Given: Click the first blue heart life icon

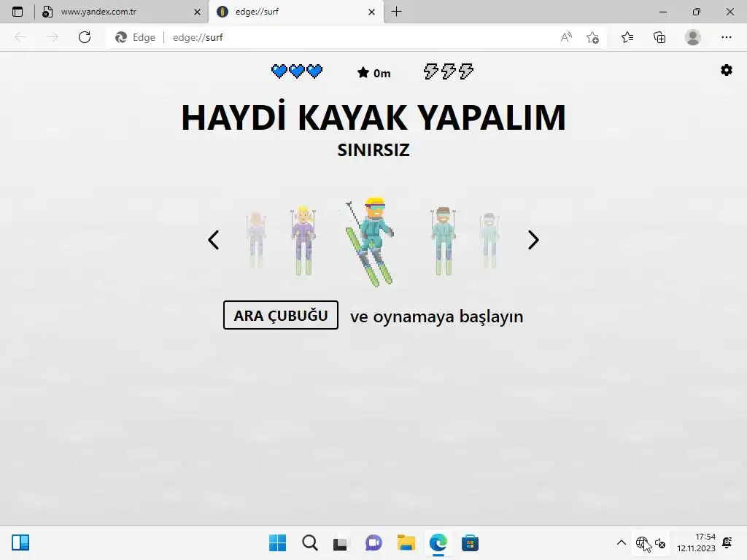Looking at the screenshot, I should pyautogui.click(x=279, y=71).
